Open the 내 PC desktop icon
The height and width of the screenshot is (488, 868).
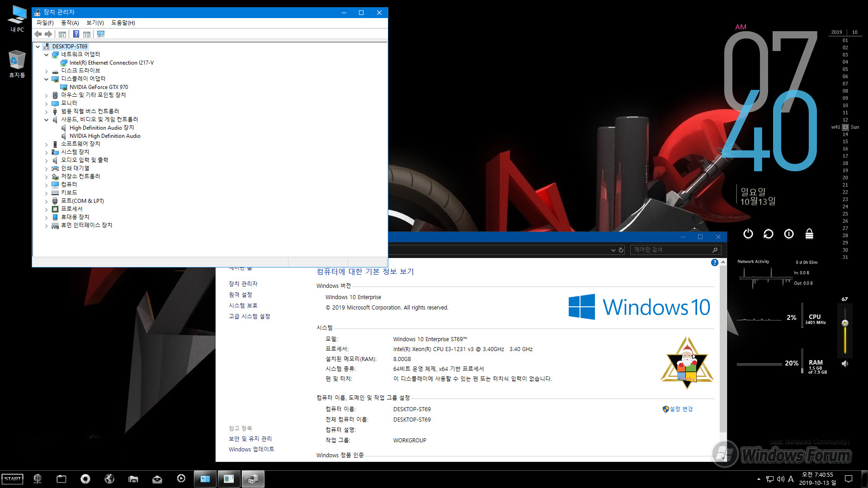(17, 19)
